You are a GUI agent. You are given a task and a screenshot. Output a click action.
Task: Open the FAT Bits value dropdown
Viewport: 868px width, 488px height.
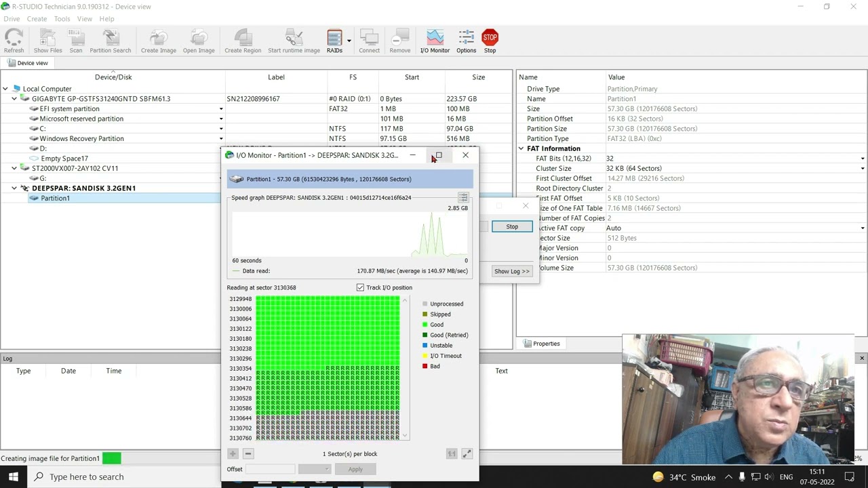click(863, 159)
